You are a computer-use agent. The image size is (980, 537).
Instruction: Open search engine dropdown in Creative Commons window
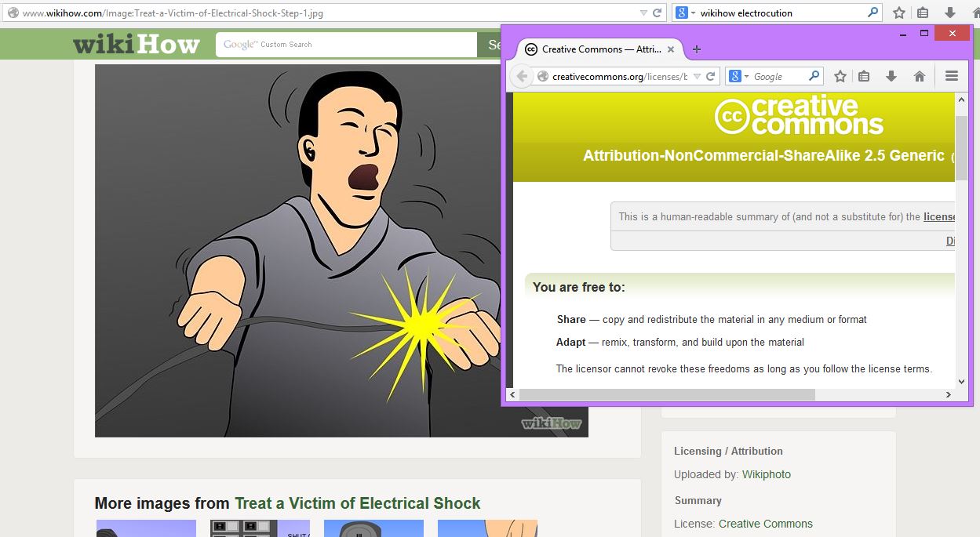[738, 76]
